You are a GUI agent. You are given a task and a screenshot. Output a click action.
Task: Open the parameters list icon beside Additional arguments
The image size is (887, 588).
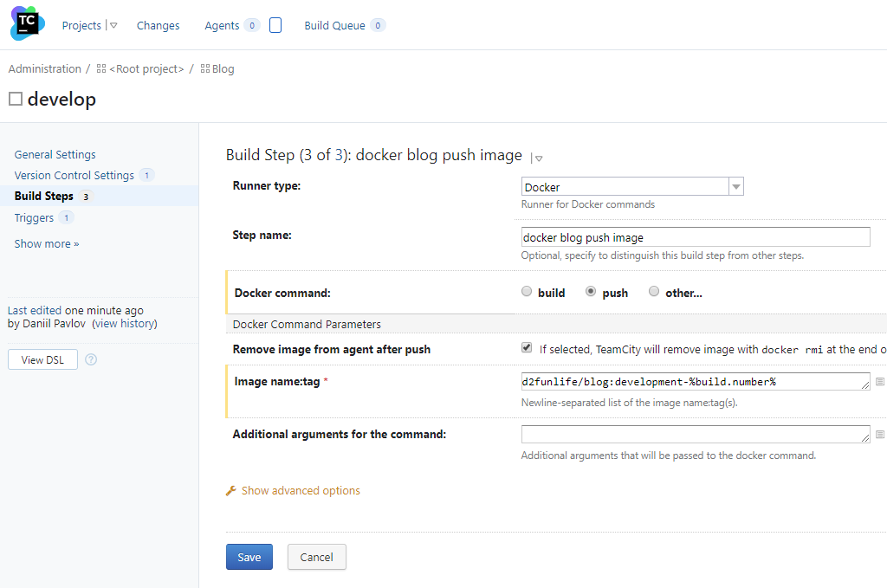pyautogui.click(x=877, y=434)
